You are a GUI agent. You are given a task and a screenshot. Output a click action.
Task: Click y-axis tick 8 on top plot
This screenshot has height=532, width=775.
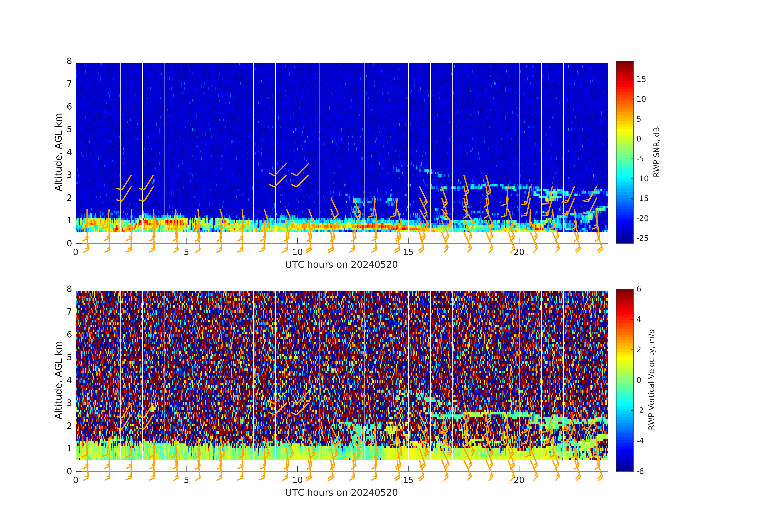coord(69,61)
